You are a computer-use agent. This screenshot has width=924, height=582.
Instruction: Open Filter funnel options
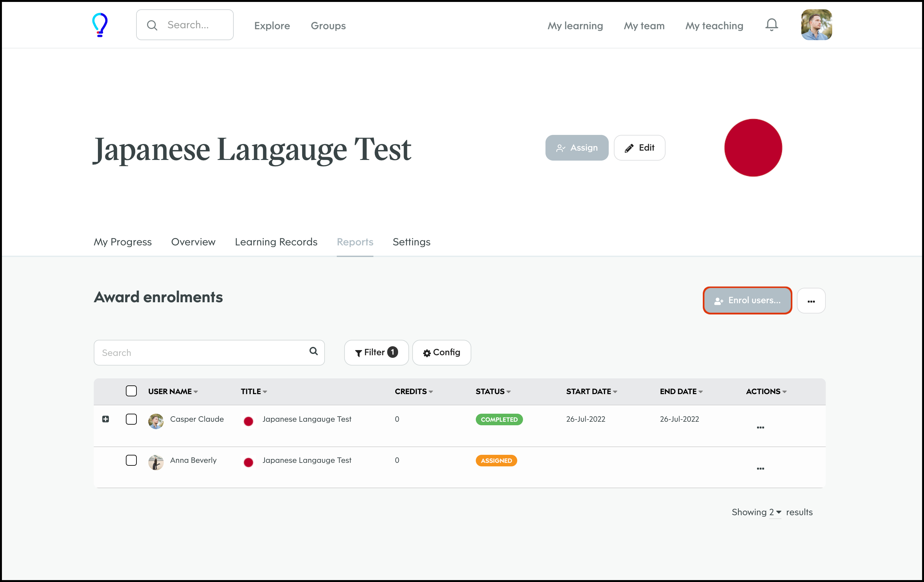tap(376, 352)
